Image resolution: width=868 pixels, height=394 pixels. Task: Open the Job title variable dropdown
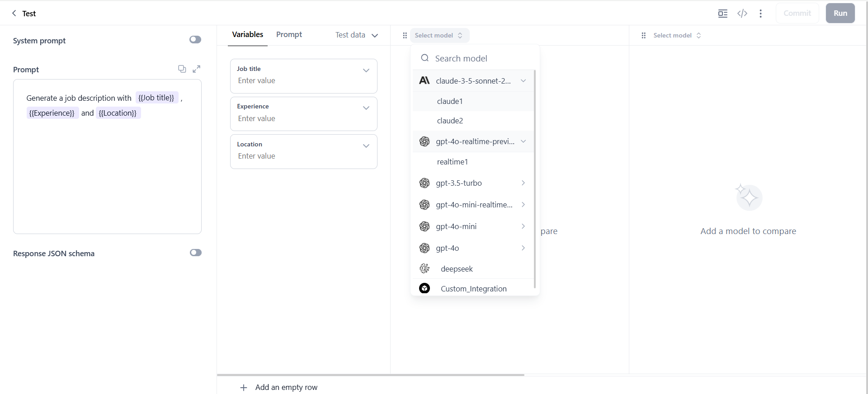(x=366, y=70)
